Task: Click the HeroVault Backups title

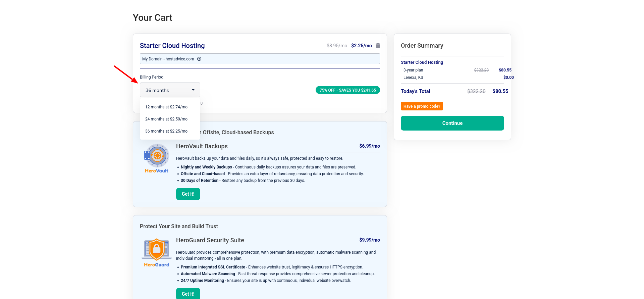Action: click(x=202, y=146)
